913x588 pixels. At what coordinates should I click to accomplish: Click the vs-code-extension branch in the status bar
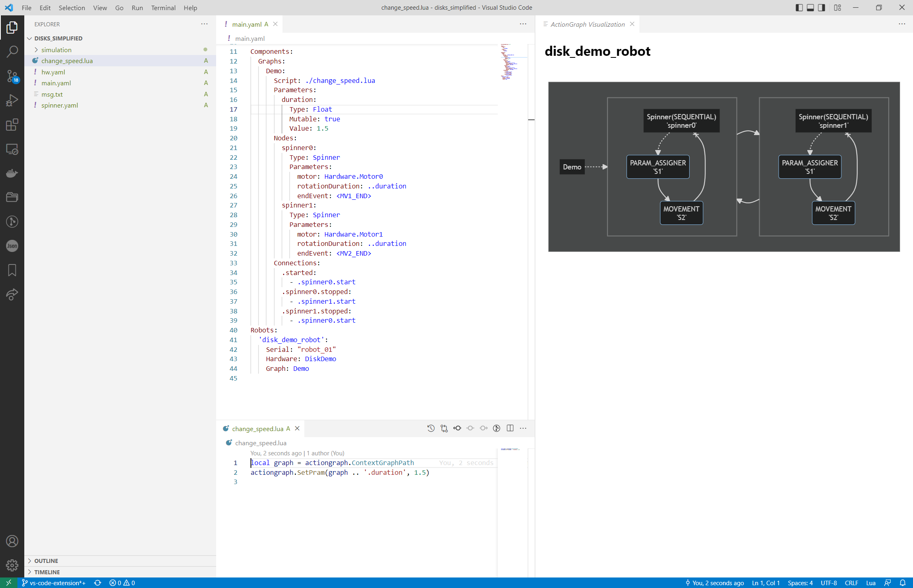click(54, 583)
